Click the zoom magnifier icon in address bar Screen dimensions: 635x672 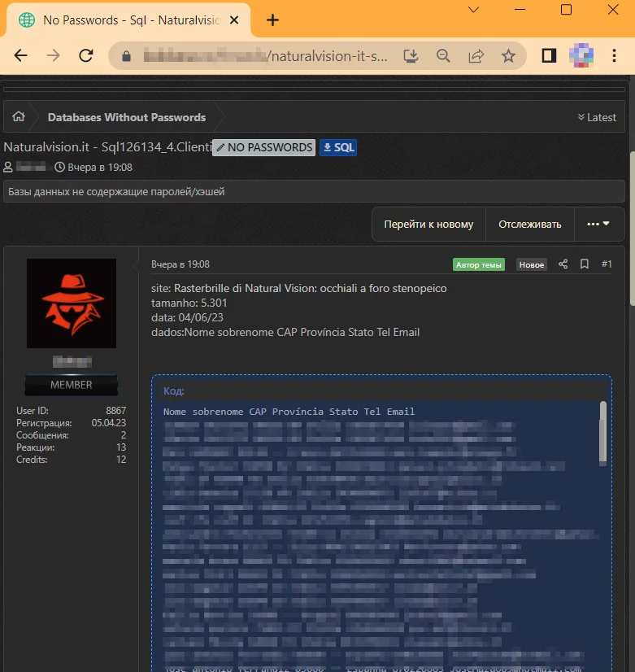(x=443, y=56)
